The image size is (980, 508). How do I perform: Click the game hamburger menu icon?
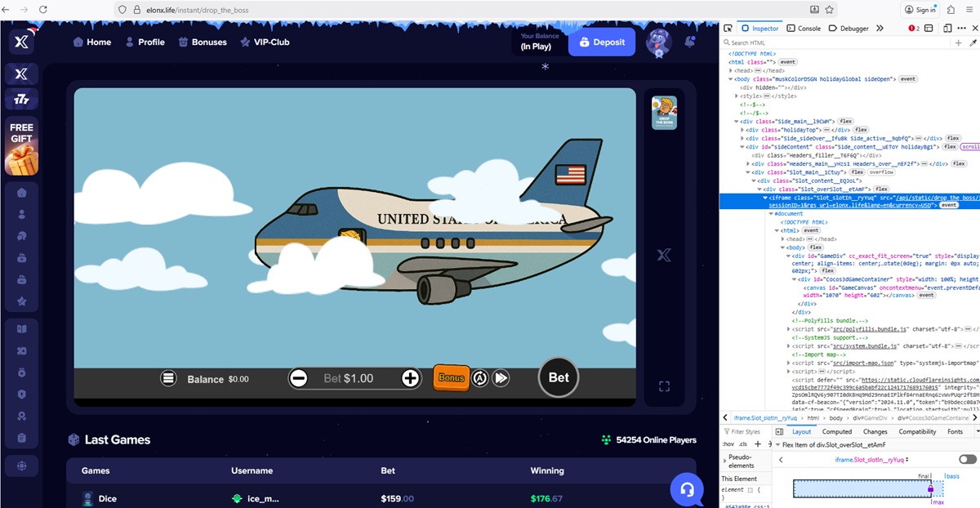tap(168, 378)
